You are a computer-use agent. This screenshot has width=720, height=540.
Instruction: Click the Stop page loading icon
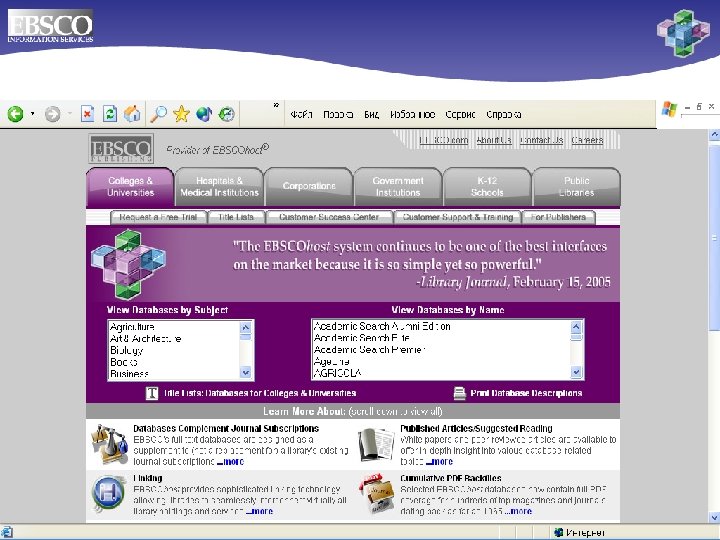point(87,113)
